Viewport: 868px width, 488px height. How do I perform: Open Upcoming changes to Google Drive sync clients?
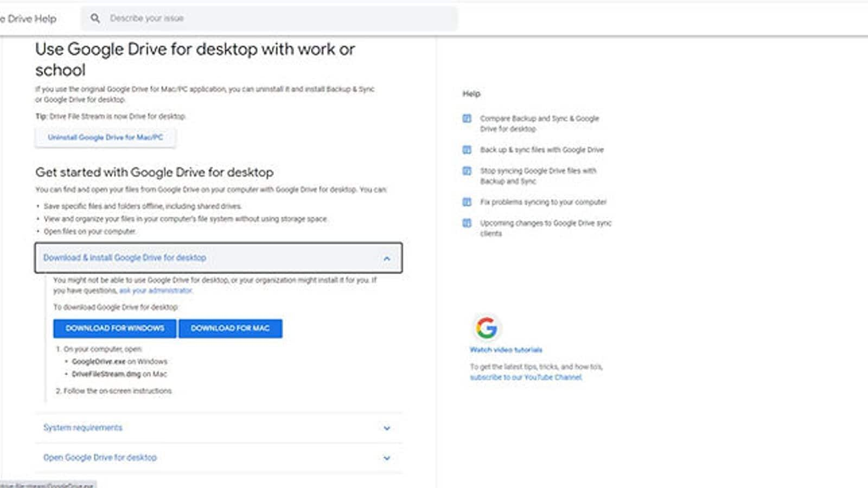click(545, 228)
